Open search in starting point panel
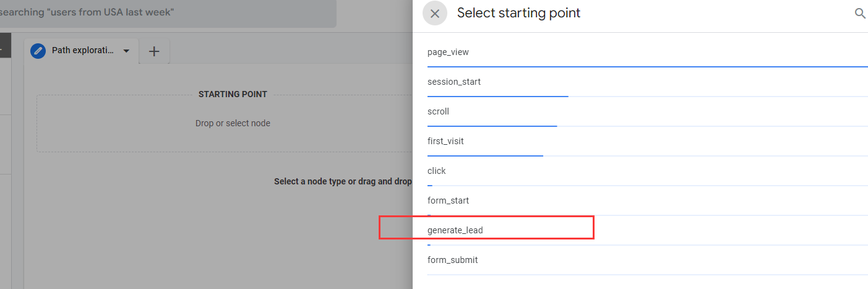This screenshot has width=868, height=289. (x=860, y=14)
